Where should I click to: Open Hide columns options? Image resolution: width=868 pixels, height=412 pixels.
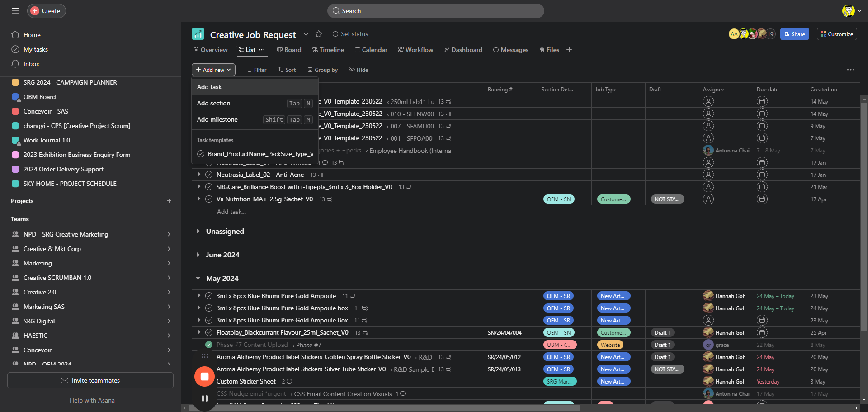(x=359, y=70)
